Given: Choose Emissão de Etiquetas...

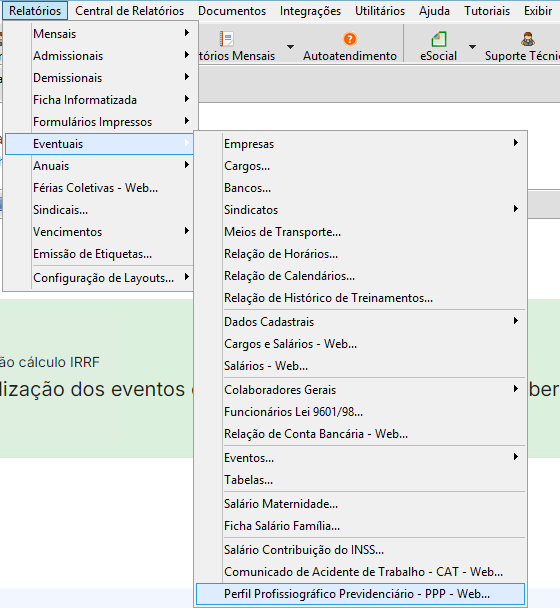Looking at the screenshot, I should (99, 254).
